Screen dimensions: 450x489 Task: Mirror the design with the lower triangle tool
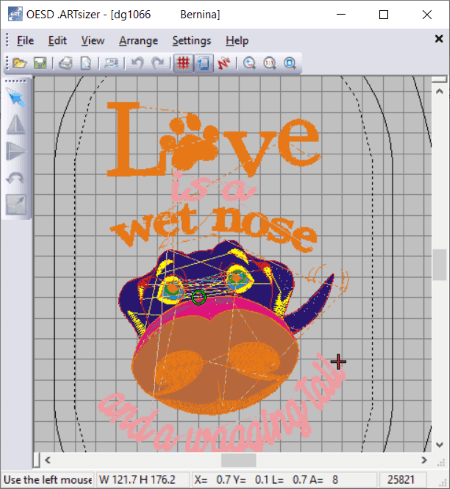16,151
